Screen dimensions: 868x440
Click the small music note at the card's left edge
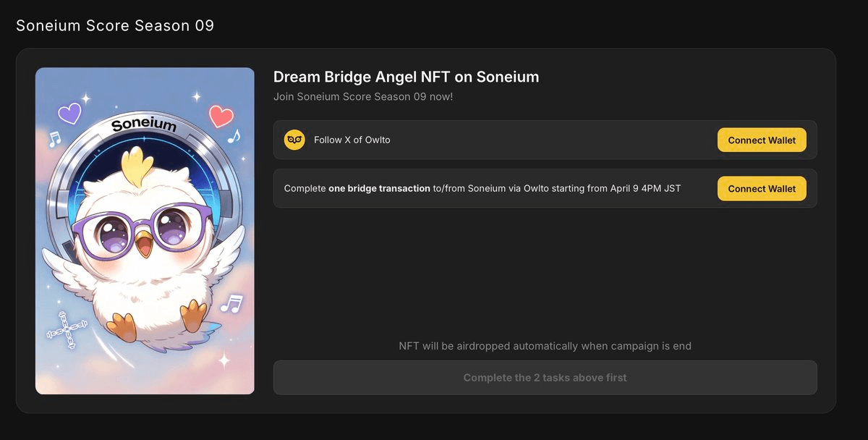tap(54, 138)
